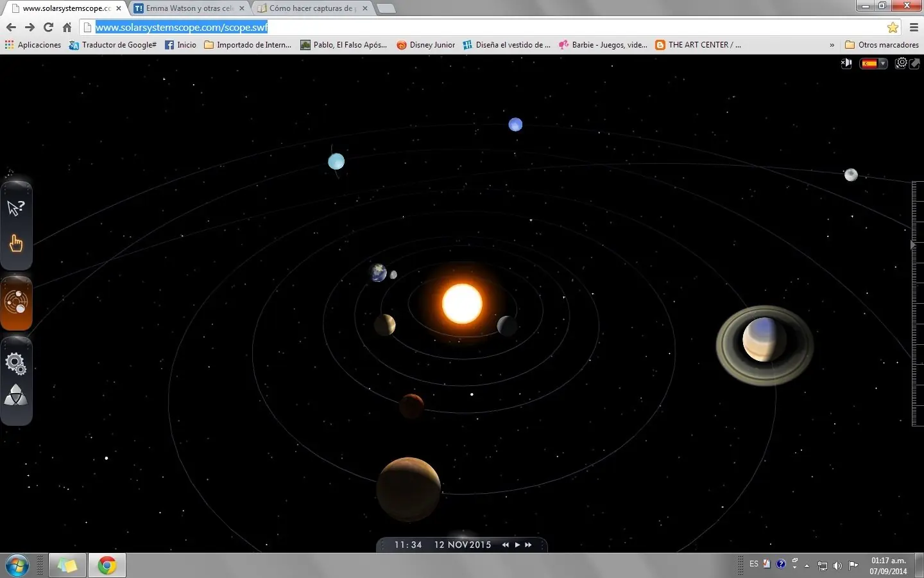Viewport: 924px width, 578px height.
Task: Open the Spanish flag language dropdown
Action: click(x=873, y=63)
